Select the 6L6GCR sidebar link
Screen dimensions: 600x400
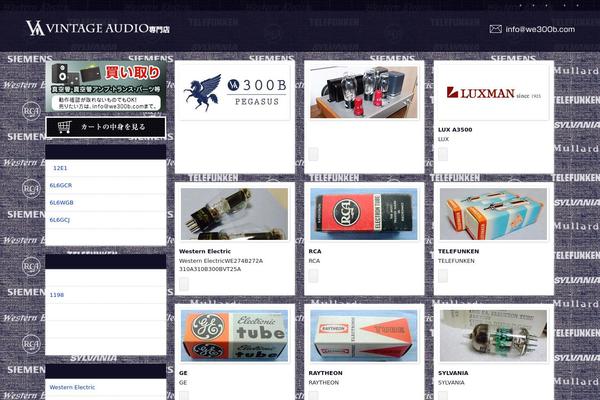tap(60, 185)
